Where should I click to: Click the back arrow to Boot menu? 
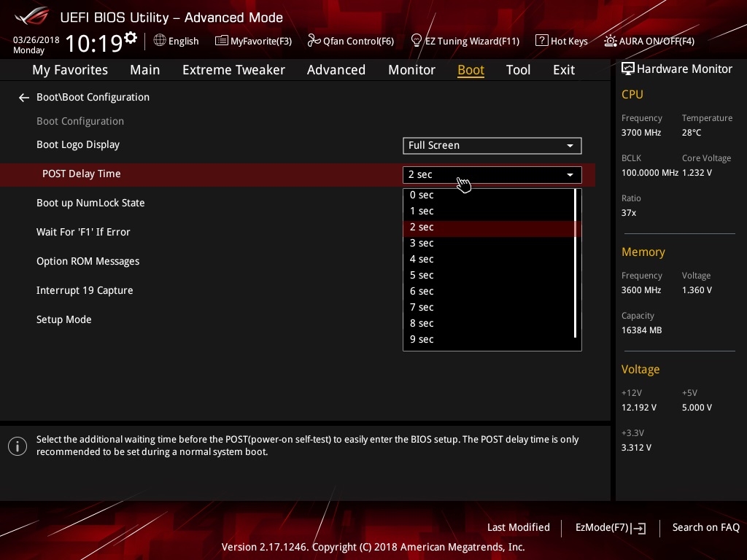[24, 98]
